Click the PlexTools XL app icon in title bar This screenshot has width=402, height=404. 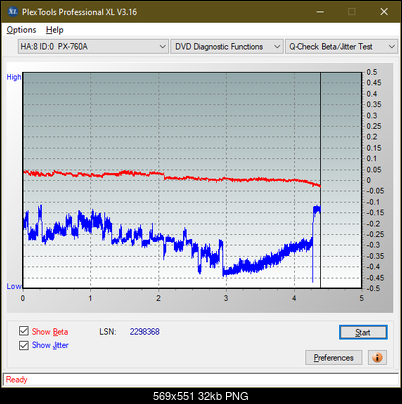tap(12, 12)
